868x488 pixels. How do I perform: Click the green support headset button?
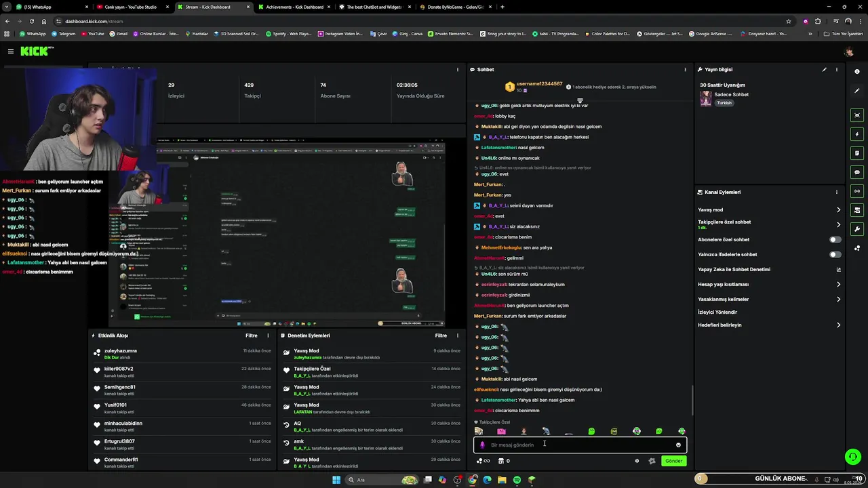tap(853, 457)
